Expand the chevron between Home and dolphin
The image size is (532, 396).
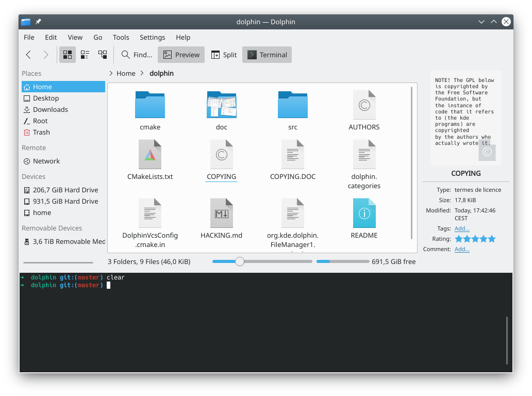point(142,73)
